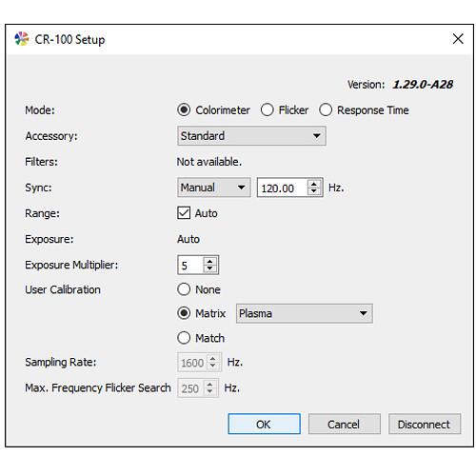Click the Max Frequency Flicker Search field

(x=190, y=388)
